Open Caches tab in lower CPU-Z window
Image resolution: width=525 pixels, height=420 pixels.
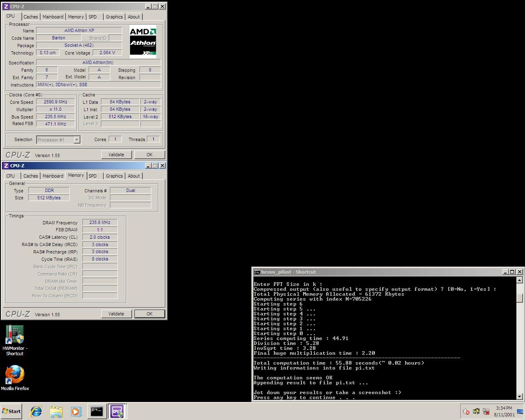pyautogui.click(x=30, y=176)
